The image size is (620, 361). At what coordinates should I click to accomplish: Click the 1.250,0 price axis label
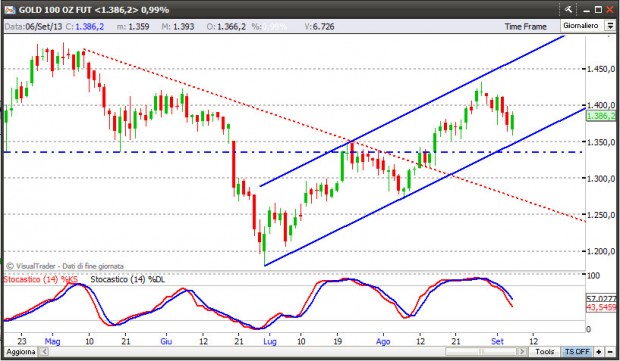[601, 215]
